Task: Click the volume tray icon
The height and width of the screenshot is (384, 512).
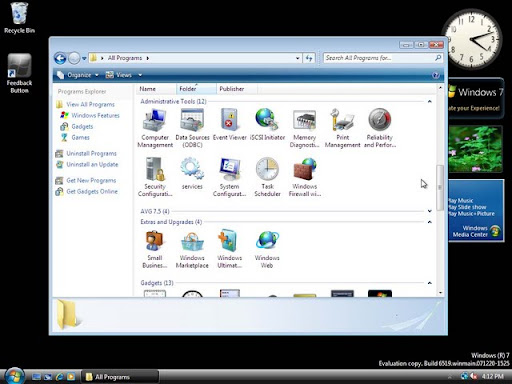Action: 473,376
